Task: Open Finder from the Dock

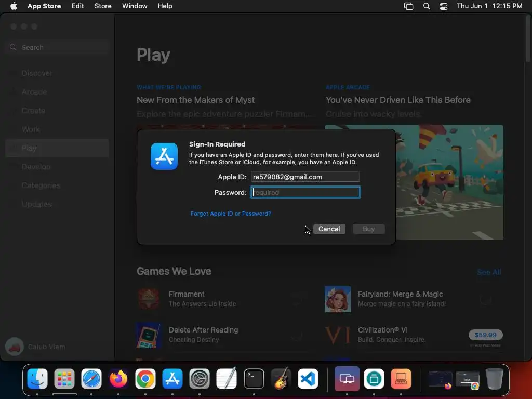Action: pos(37,379)
